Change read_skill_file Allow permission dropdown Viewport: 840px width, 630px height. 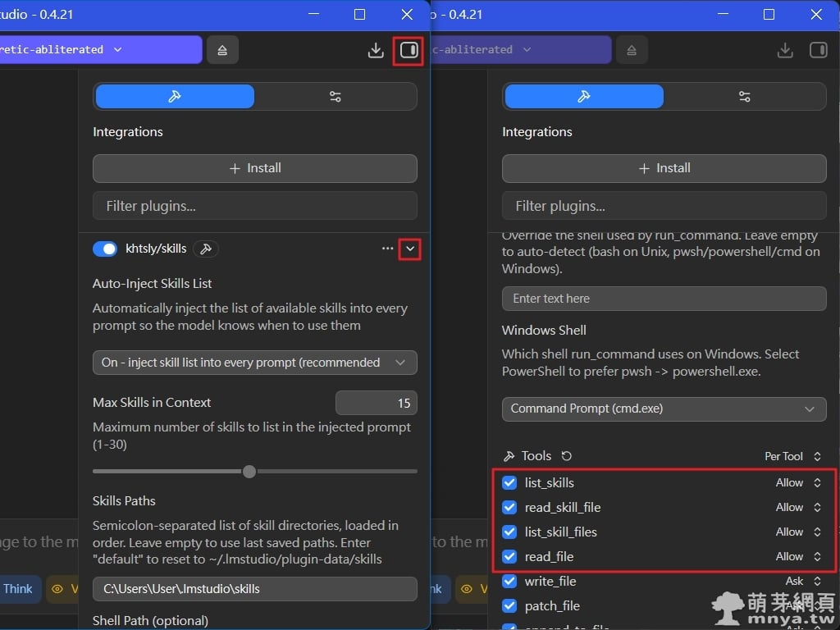[798, 507]
